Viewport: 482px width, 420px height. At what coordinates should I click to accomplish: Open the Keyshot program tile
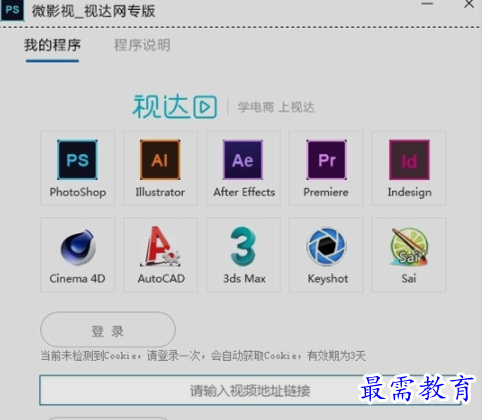[326, 255]
